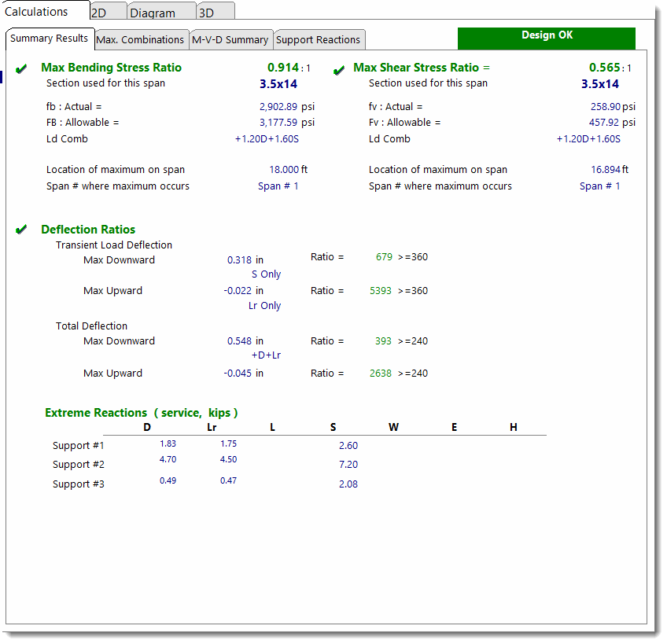
Task: Click the bending stress check mark icon
Action: pos(21,68)
